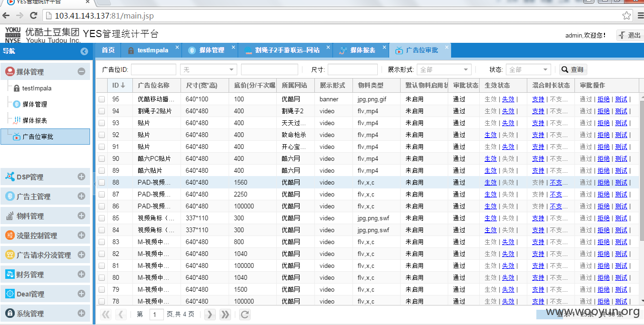Go to last page icon
The image size is (644, 325).
click(x=225, y=314)
